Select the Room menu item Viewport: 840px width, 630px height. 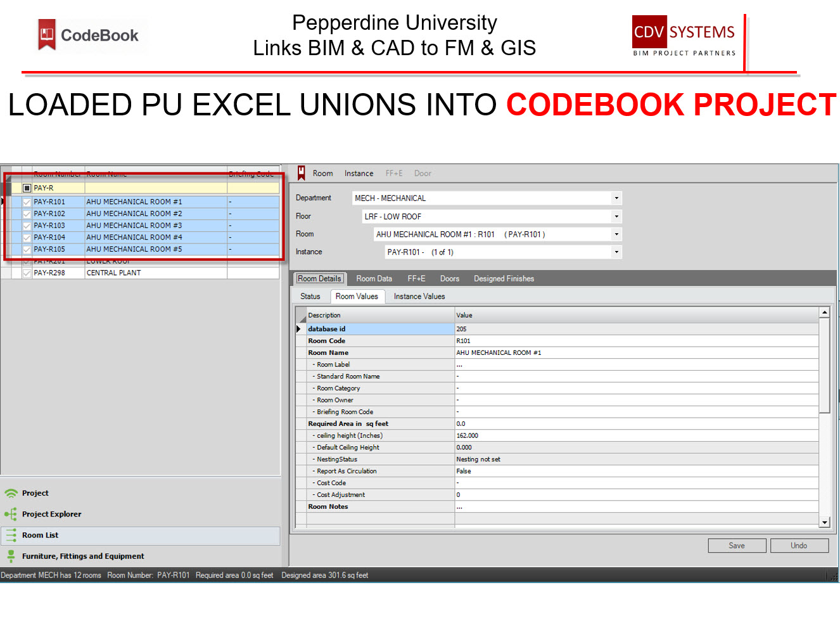pos(322,173)
